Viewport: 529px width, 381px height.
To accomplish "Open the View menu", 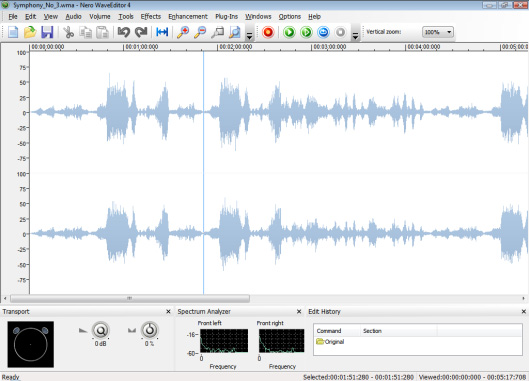I will [x=51, y=17].
